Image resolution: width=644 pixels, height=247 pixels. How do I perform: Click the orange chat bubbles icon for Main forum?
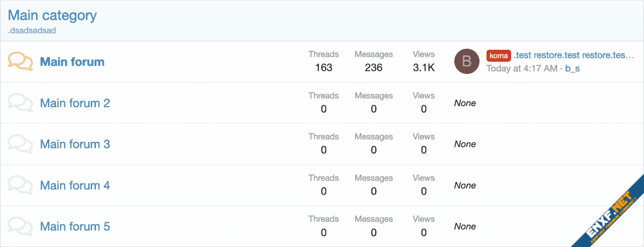coord(21,62)
